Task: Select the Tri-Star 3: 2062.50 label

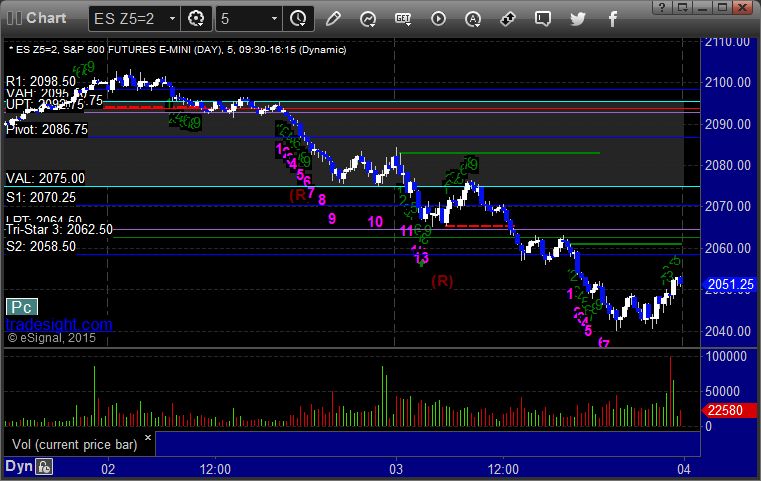Action: (x=59, y=229)
